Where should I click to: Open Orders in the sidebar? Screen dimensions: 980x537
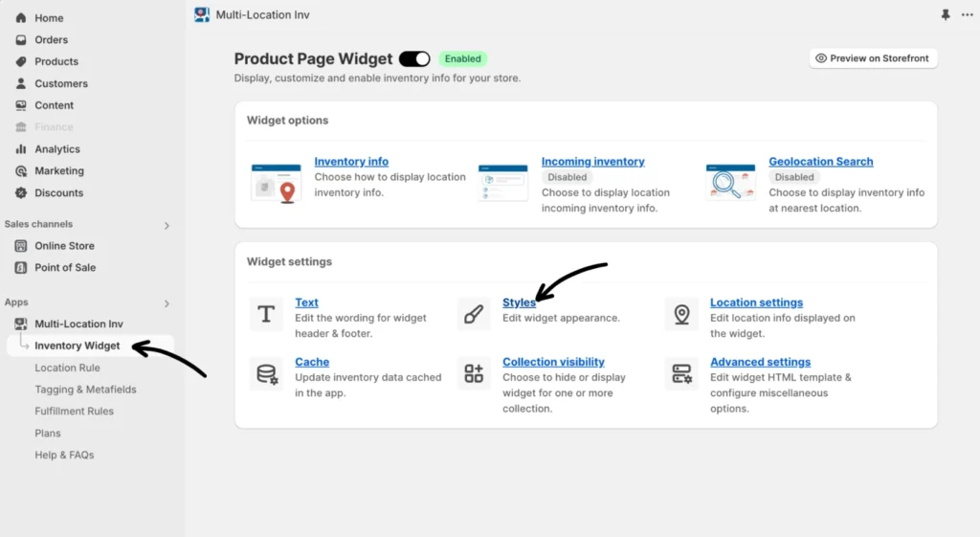(51, 40)
